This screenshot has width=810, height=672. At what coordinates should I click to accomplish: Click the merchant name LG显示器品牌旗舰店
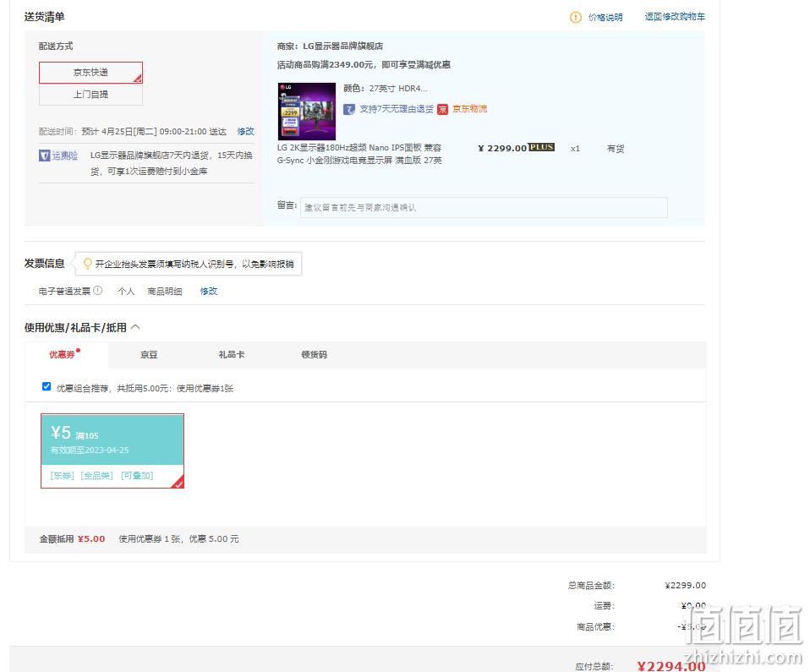tap(343, 46)
